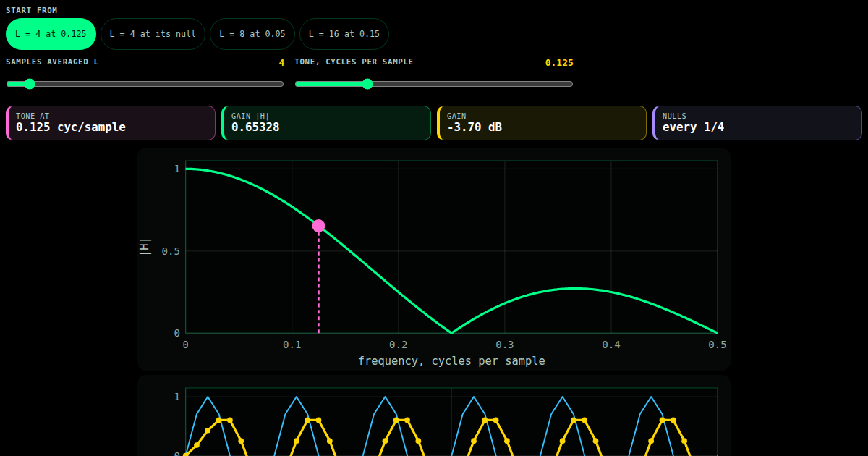Click the "0.125 cyc/sample" tone readout
This screenshot has height=456, width=868.
tap(71, 127)
